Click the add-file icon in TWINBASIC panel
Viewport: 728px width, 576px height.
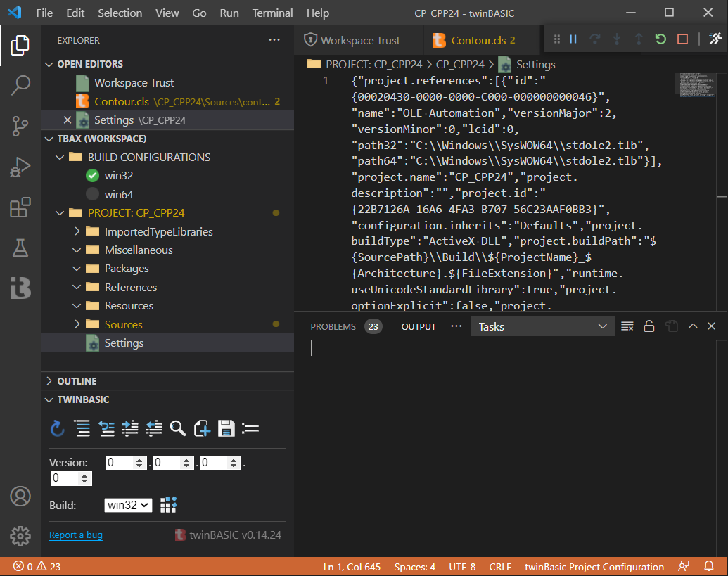pyautogui.click(x=202, y=429)
